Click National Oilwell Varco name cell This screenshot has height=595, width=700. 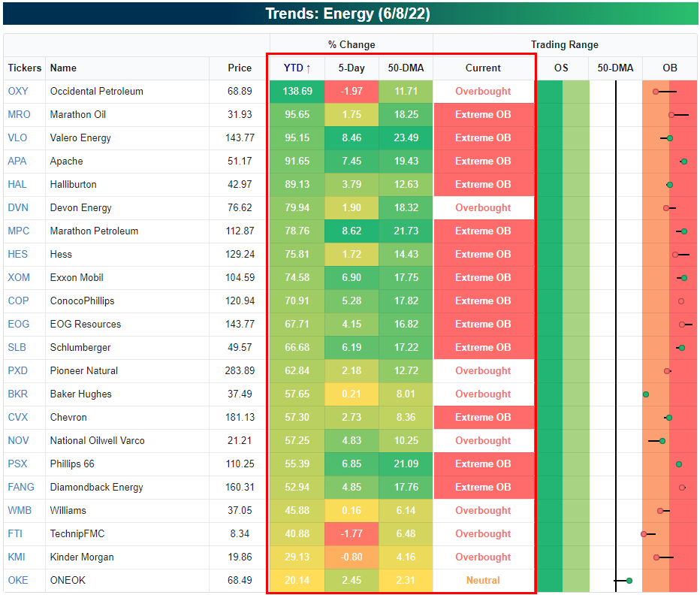[127, 440]
